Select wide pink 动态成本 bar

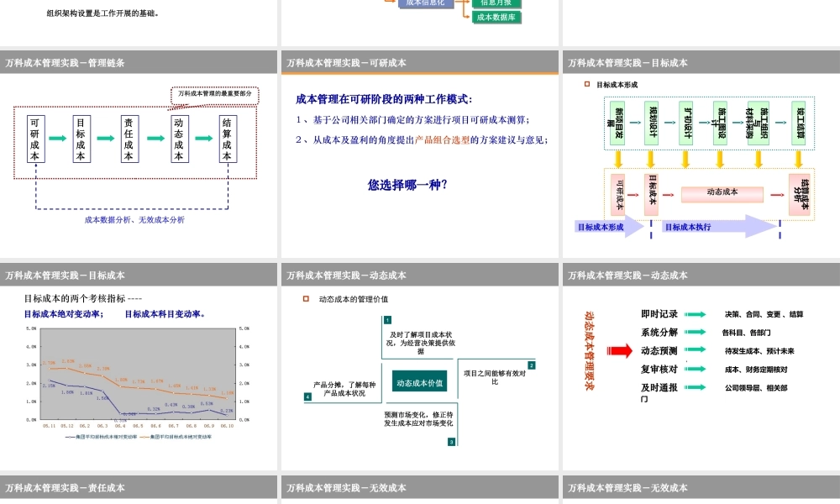tap(722, 194)
